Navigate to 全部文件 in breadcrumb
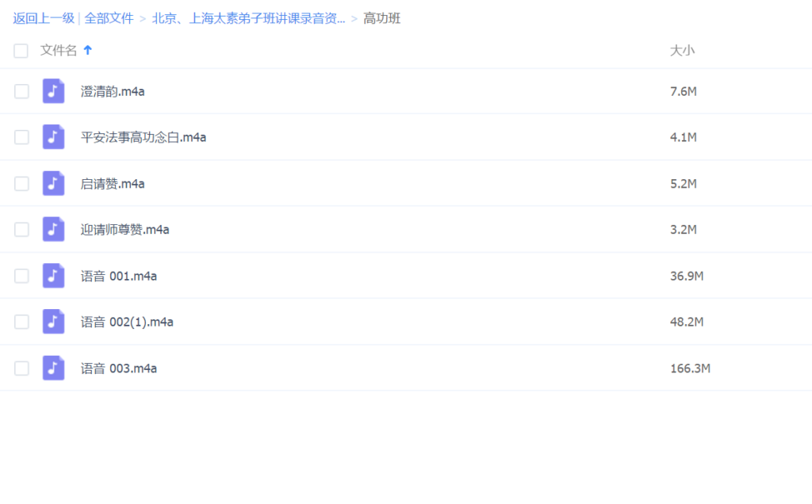 pyautogui.click(x=109, y=18)
